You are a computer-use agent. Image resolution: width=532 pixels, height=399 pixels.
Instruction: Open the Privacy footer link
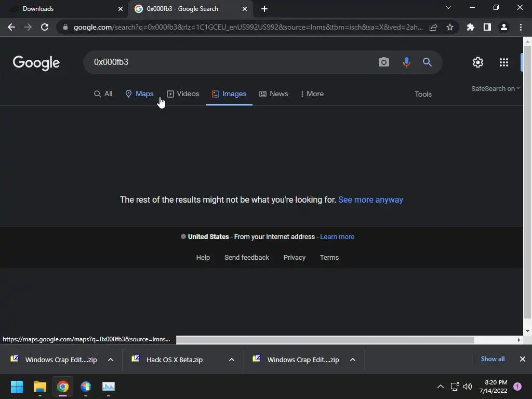coord(294,258)
